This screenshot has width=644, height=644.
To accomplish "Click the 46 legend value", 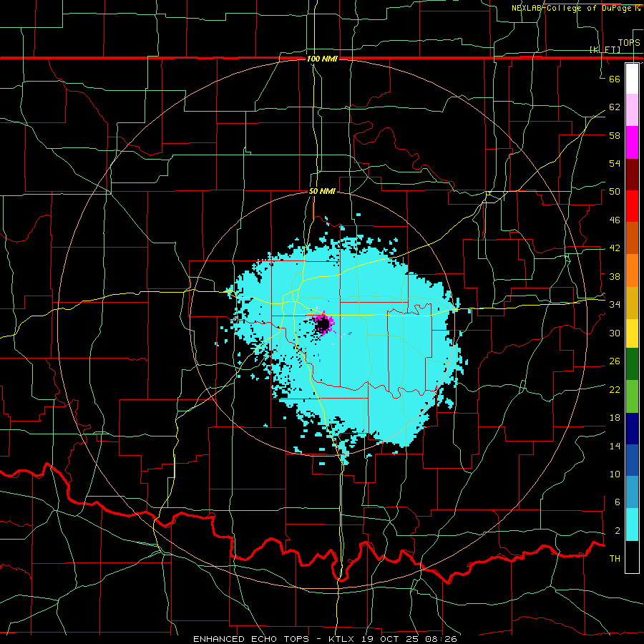I will click(615, 220).
